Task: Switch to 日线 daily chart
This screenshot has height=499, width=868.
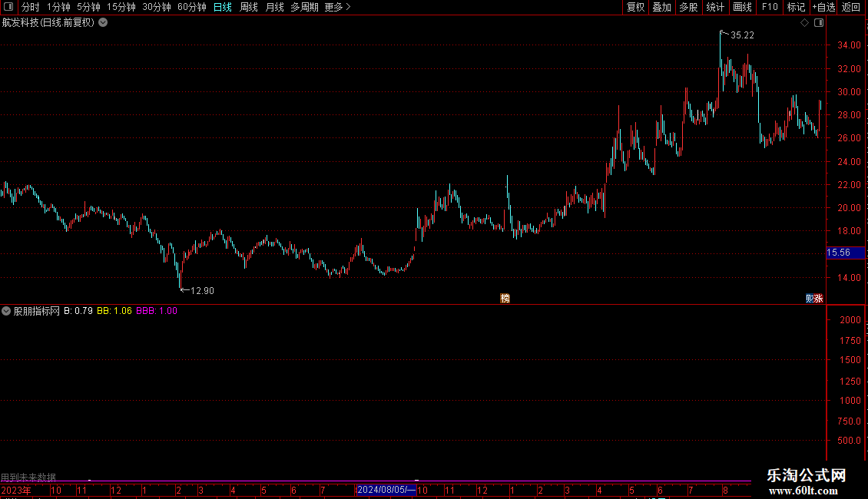Action: (223, 7)
